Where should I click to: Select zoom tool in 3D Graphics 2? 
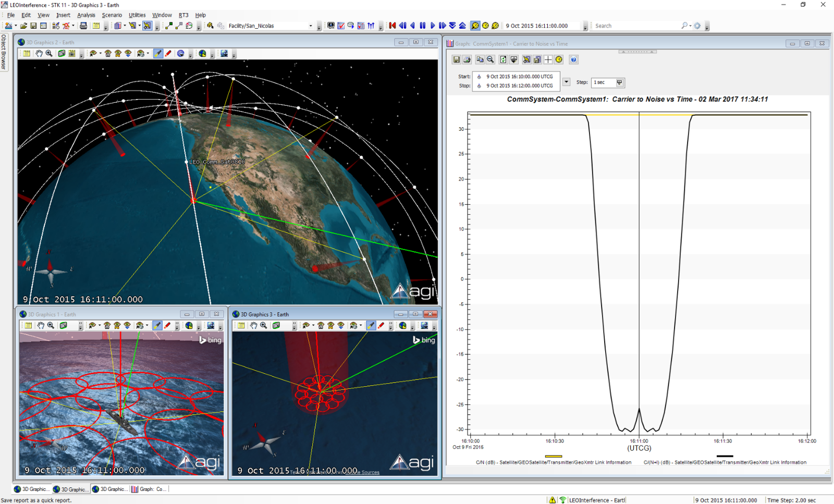pos(49,54)
